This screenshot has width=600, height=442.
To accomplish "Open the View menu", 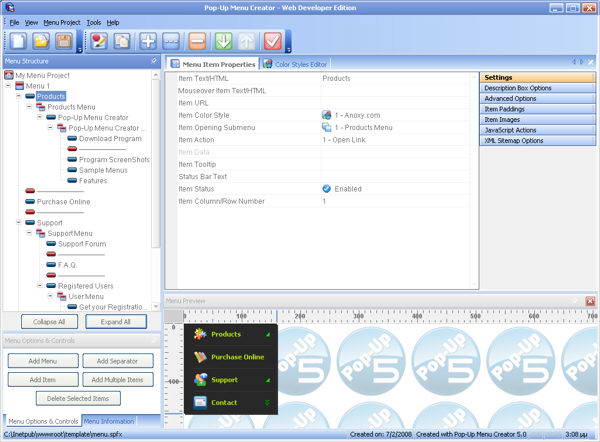I will coord(31,23).
